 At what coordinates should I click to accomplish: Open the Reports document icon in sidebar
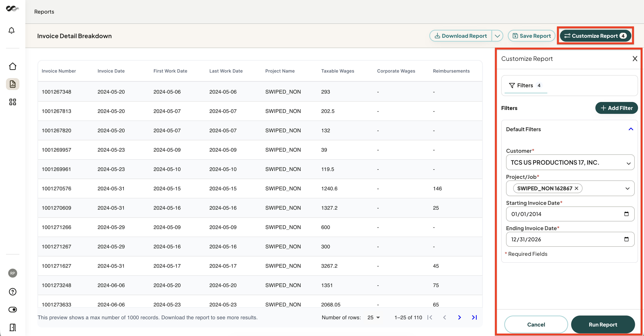click(12, 84)
